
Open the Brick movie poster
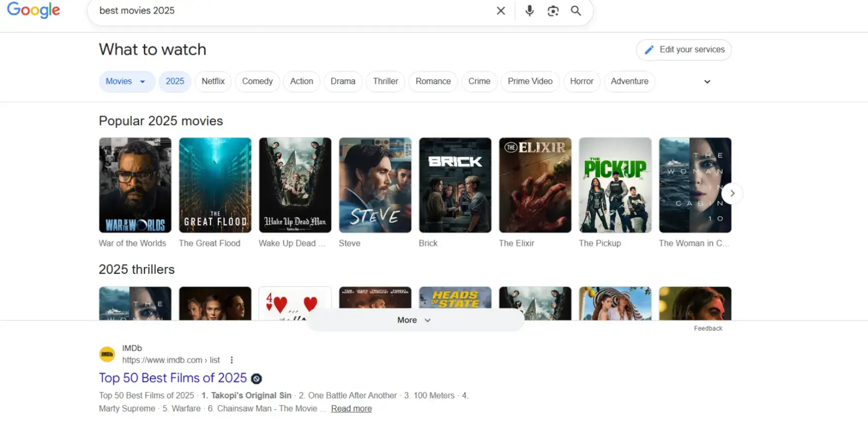(x=455, y=185)
